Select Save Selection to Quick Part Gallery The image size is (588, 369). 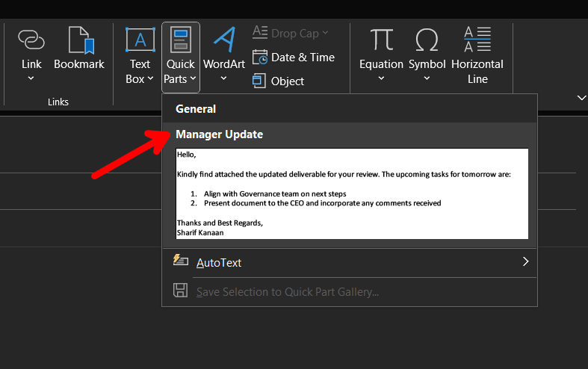point(287,291)
